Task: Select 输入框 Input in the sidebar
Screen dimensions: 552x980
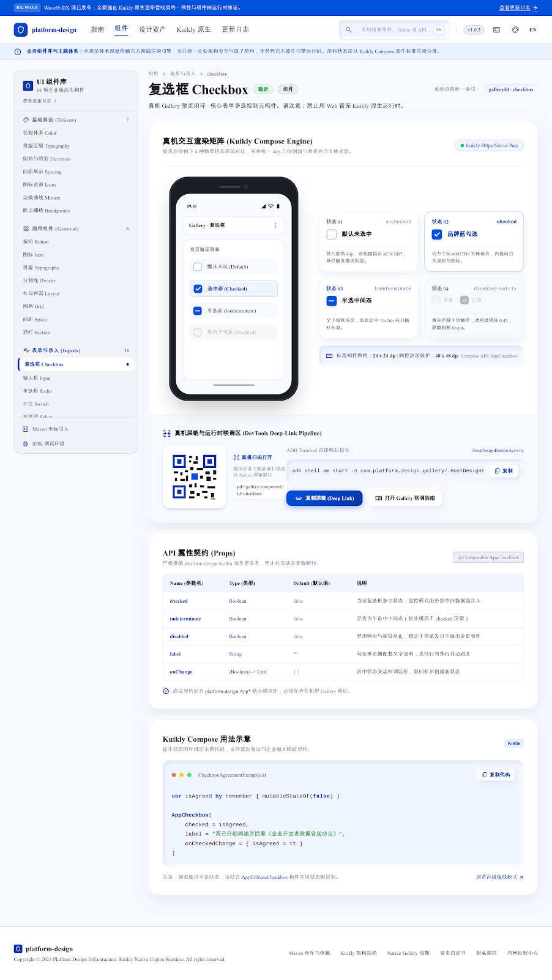Action: tap(76, 378)
